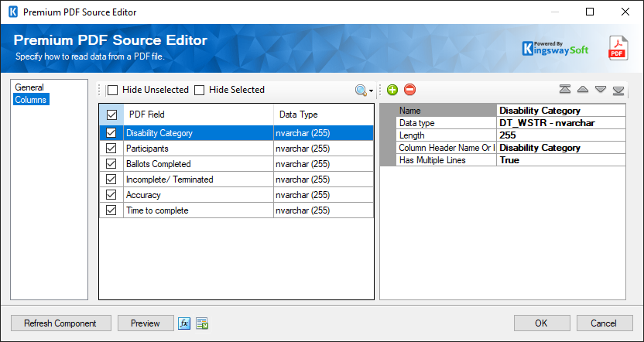Viewport: 644px width, 342px height.
Task: Click the documentation icon next to fx
Action: click(x=202, y=323)
